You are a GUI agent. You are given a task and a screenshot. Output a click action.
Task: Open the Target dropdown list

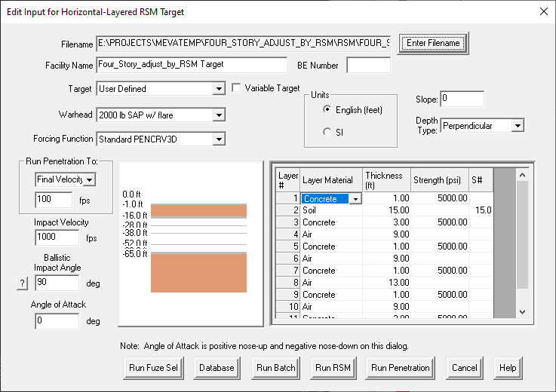219,89
